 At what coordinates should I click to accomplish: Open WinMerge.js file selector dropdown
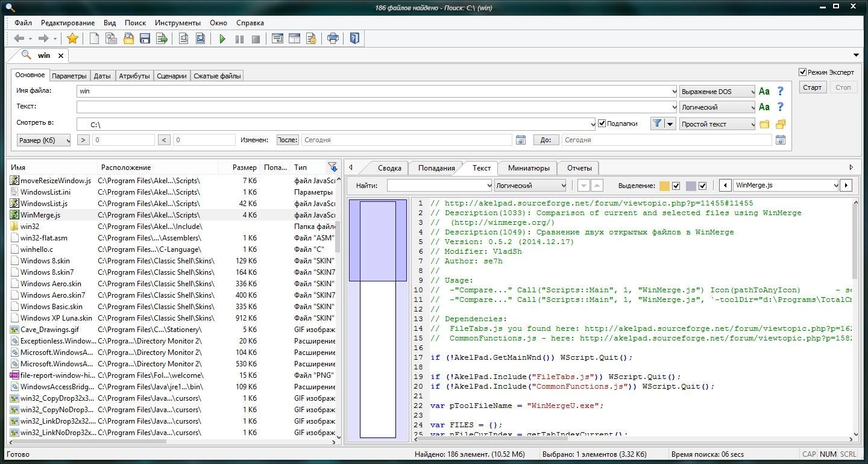click(835, 186)
